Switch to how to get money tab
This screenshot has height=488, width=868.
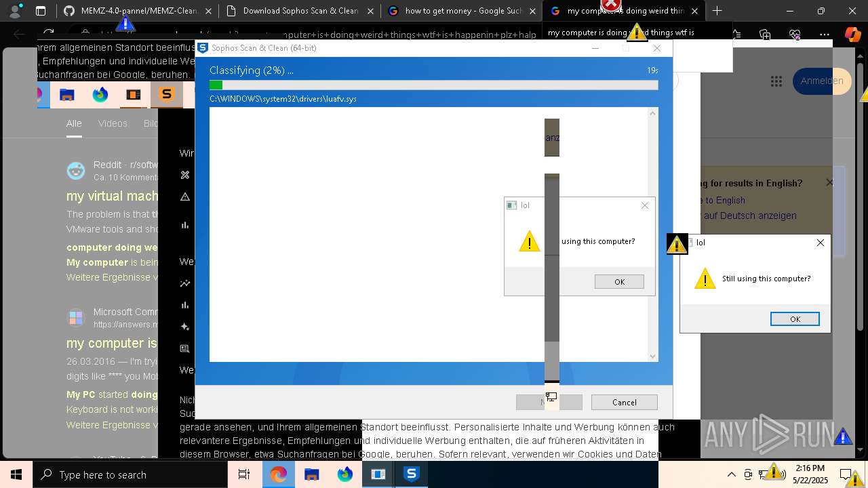click(462, 11)
